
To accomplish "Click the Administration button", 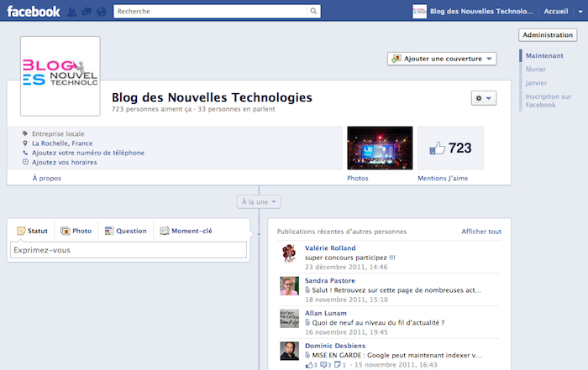I will click(x=548, y=35).
